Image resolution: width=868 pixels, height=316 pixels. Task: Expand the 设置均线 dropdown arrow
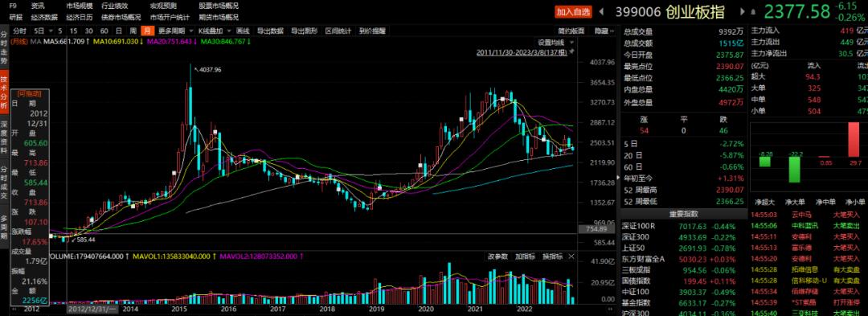pos(572,43)
